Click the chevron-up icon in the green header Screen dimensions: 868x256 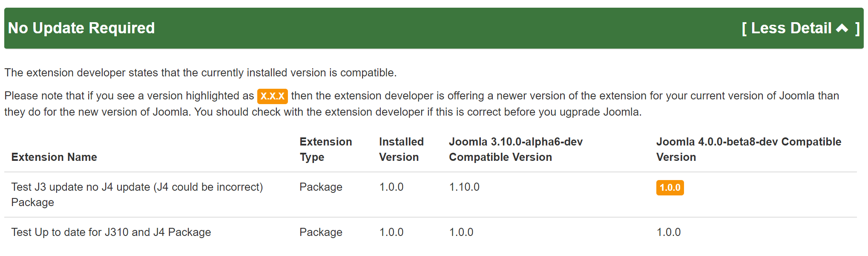[842, 28]
